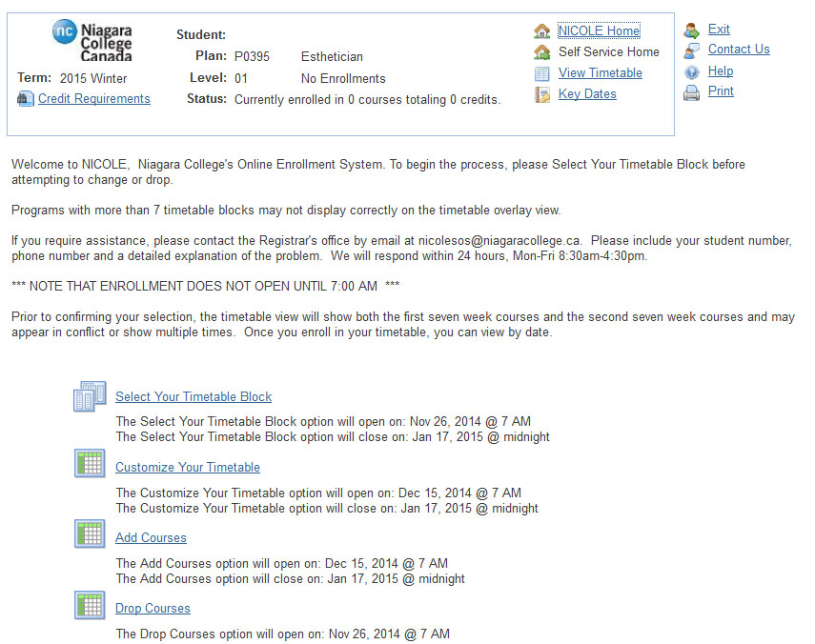Click the NICOLE Home house icon
This screenshot has width=815, height=644.
(x=542, y=31)
